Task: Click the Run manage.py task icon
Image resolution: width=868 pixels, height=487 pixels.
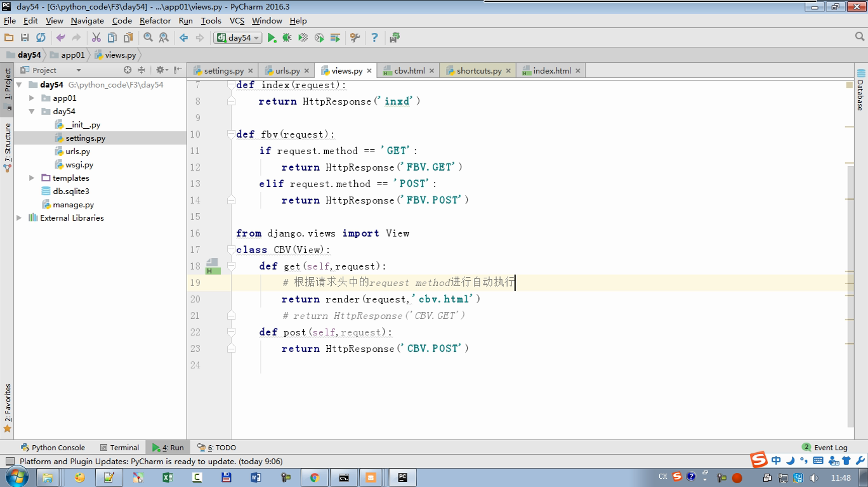Action: pyautogui.click(x=335, y=38)
